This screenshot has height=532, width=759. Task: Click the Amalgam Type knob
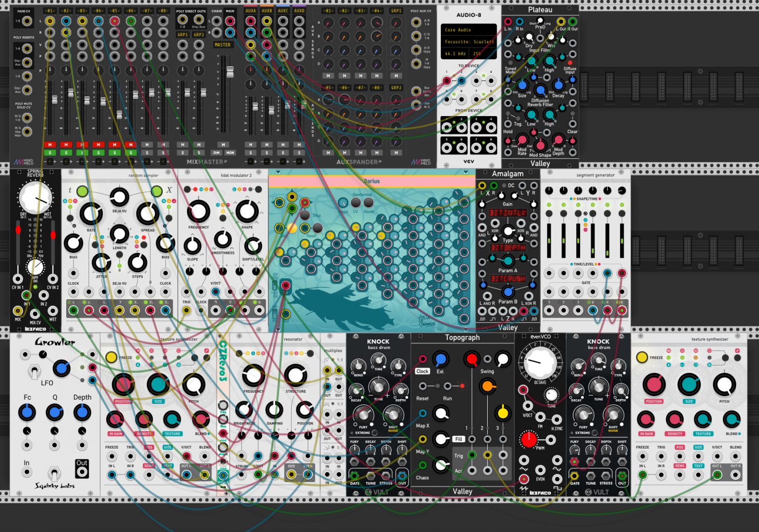(x=508, y=231)
